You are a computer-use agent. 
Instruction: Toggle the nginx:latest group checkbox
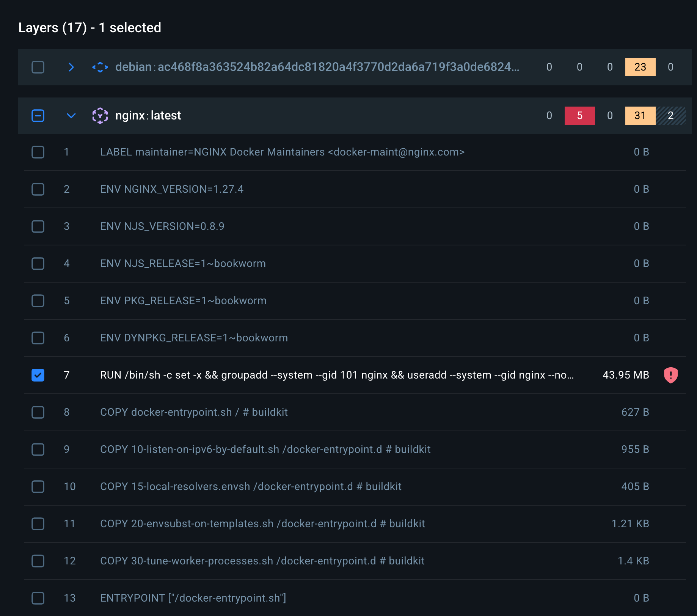coord(38,116)
